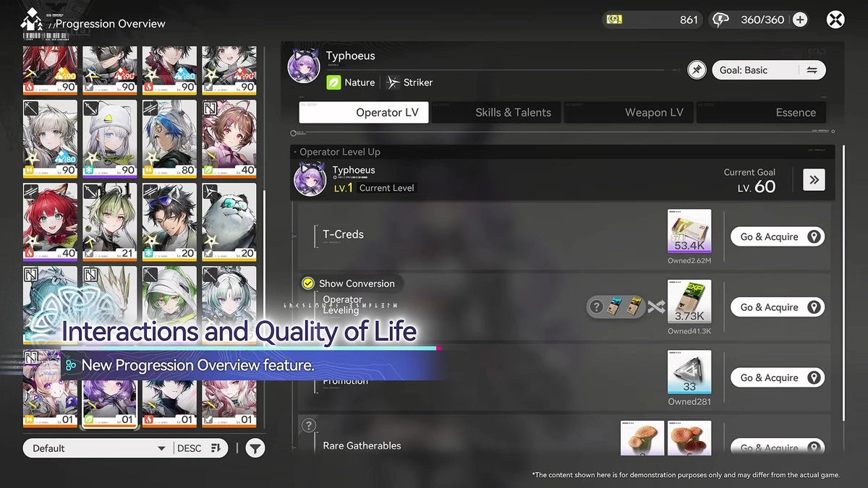Go & Acquire Promotion materials
This screenshot has height=488, width=868.
click(x=778, y=377)
